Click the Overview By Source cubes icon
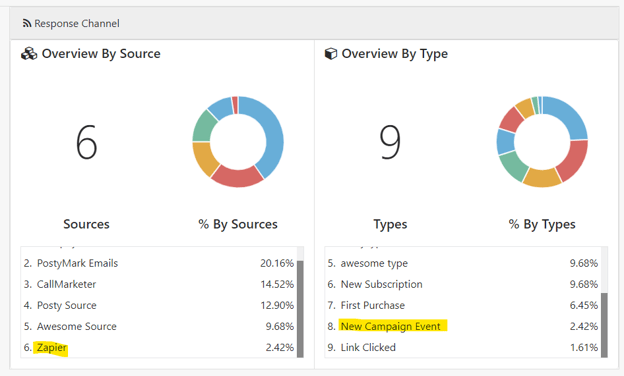 point(29,54)
